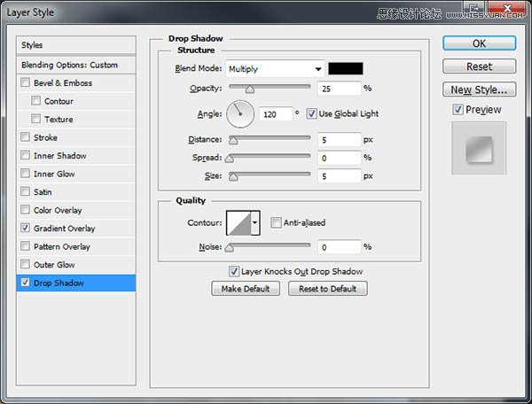Open Blending Options: Custom

point(76,65)
